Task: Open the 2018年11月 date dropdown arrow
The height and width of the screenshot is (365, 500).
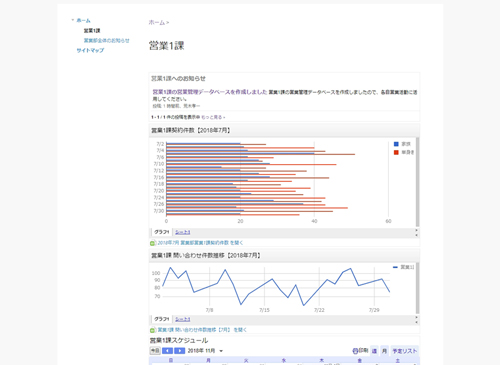Action: tap(221, 351)
